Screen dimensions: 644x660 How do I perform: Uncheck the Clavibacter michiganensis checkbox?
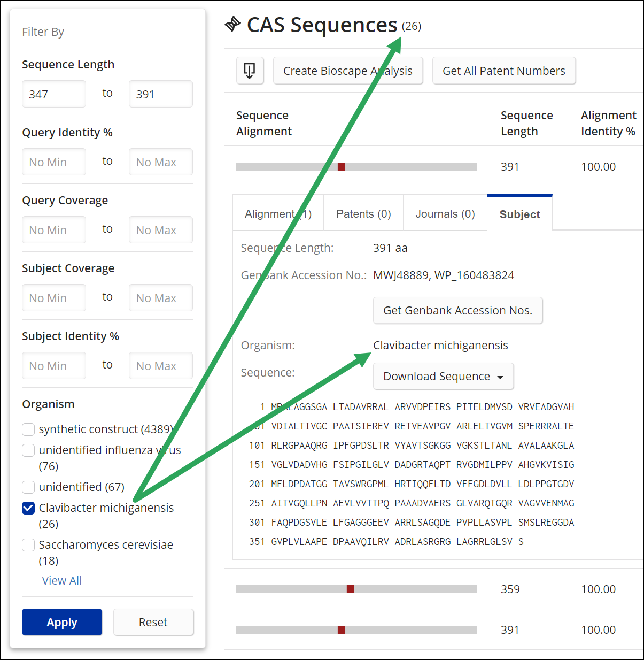28,508
